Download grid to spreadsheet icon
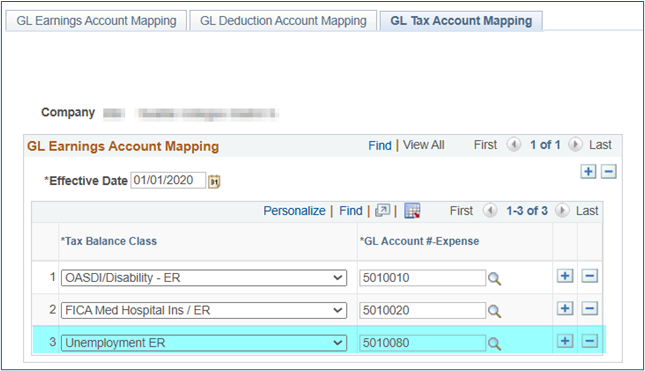This screenshot has width=645, height=371. (x=412, y=211)
